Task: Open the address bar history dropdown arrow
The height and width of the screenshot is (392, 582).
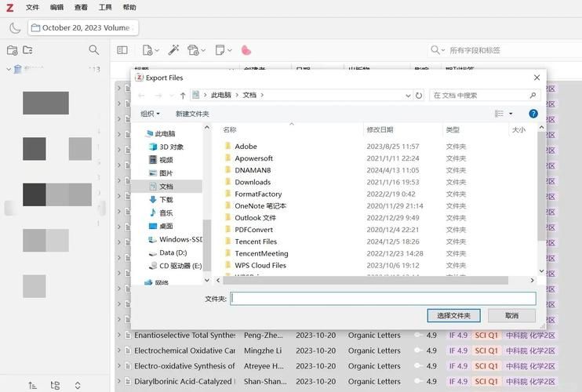Action: point(408,96)
